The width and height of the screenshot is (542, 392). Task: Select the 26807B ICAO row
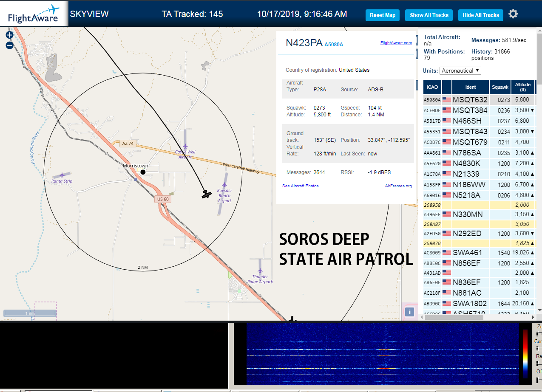tap(479, 243)
